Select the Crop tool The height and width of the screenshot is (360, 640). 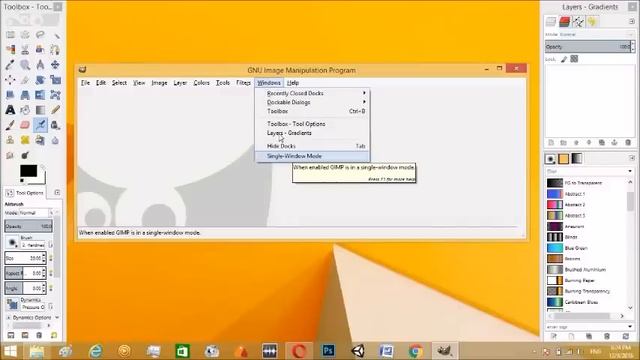click(x=25, y=80)
